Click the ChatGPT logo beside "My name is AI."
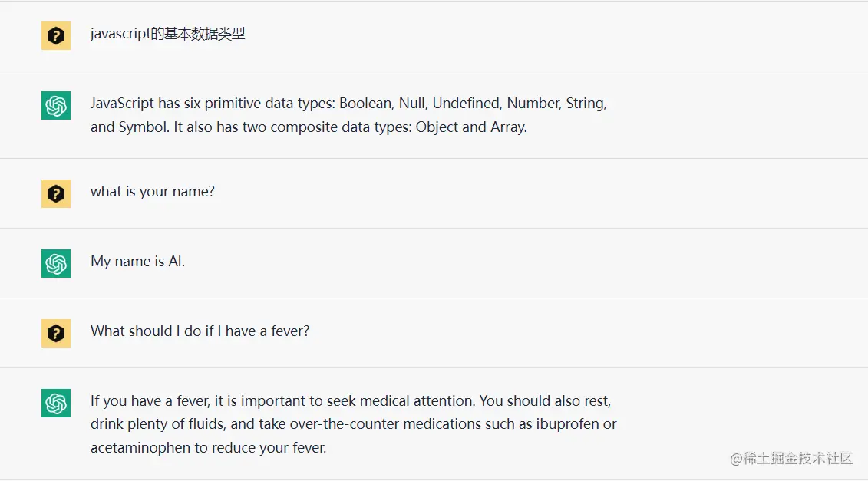 point(56,263)
